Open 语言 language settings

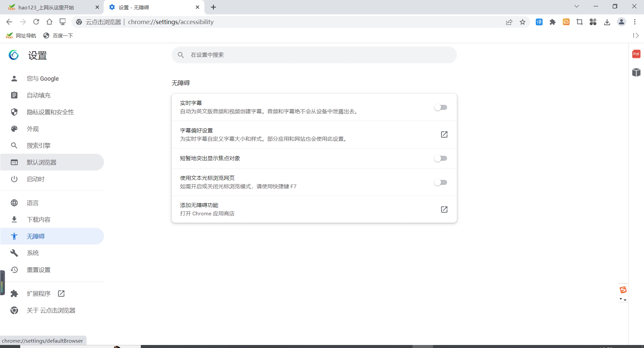(x=52, y=203)
